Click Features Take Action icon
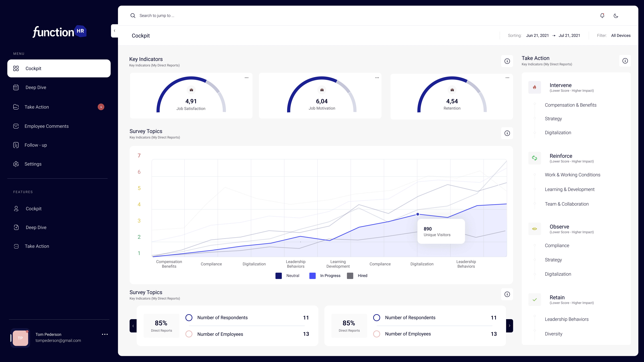 (x=16, y=246)
